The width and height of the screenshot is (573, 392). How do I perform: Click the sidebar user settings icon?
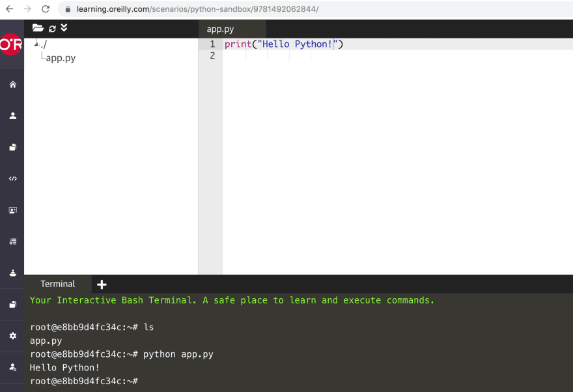tap(13, 367)
